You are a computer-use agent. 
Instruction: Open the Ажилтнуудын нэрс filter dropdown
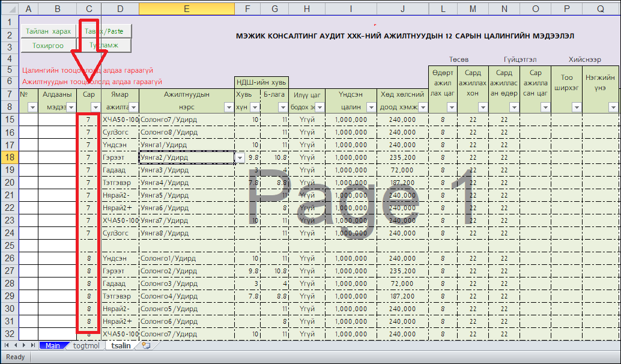(x=228, y=107)
